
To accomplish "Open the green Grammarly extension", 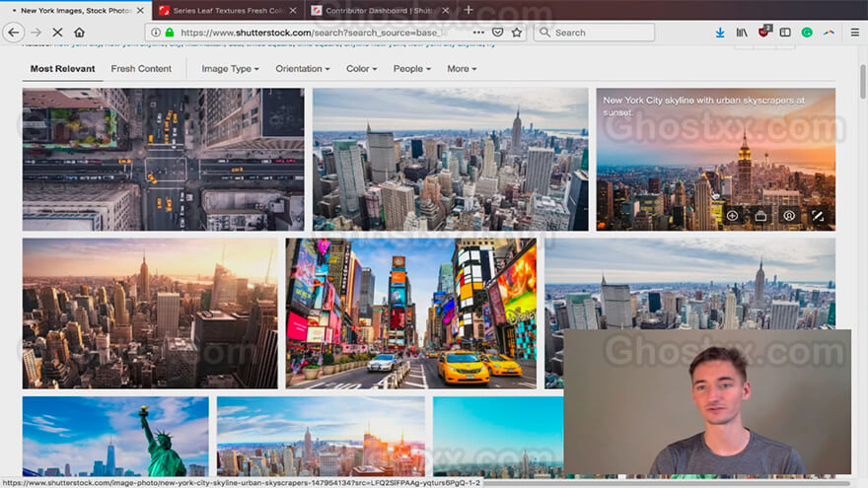I will tap(807, 33).
